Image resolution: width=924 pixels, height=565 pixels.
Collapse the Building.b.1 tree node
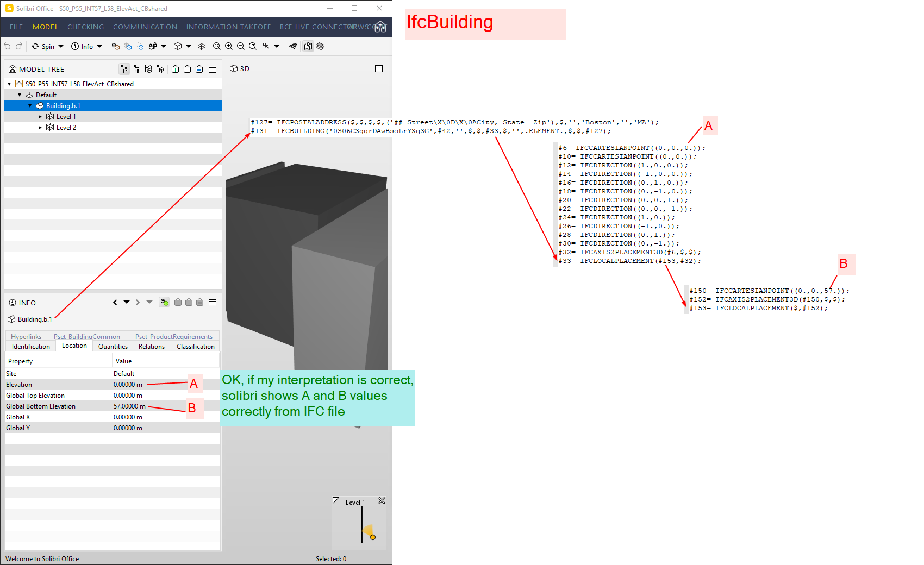coord(30,106)
